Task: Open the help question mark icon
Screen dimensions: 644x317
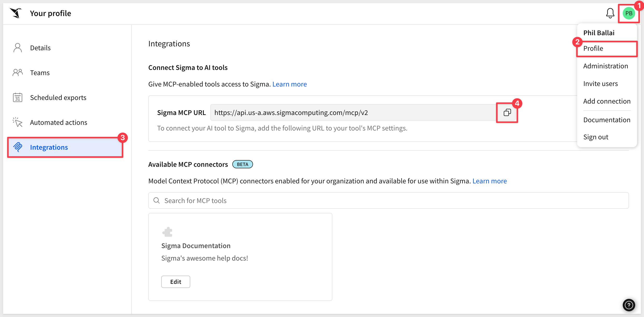Action: [x=629, y=305]
